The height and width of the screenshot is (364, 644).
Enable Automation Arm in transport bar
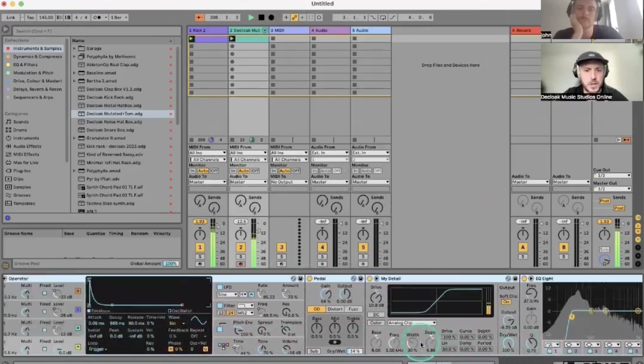[x=294, y=17]
